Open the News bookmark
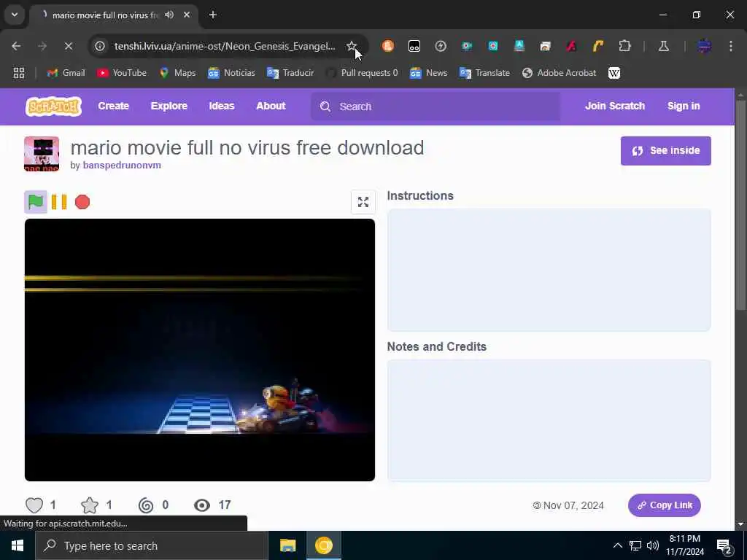This screenshot has width=747, height=560. 428,73
